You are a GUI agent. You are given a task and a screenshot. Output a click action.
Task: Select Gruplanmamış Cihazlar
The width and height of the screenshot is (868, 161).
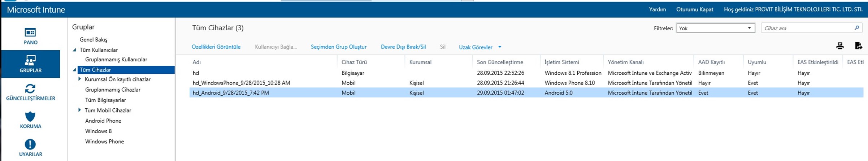(x=113, y=90)
